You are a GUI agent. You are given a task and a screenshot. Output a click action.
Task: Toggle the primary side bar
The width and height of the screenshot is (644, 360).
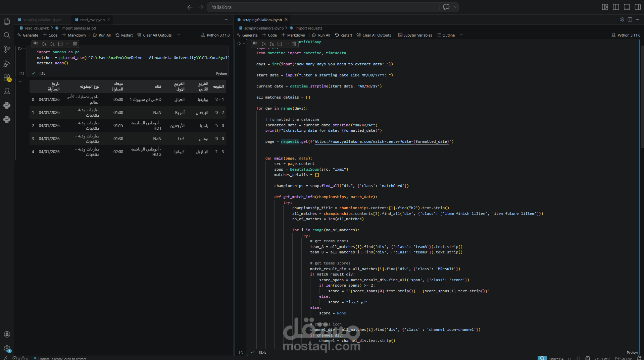point(616,7)
